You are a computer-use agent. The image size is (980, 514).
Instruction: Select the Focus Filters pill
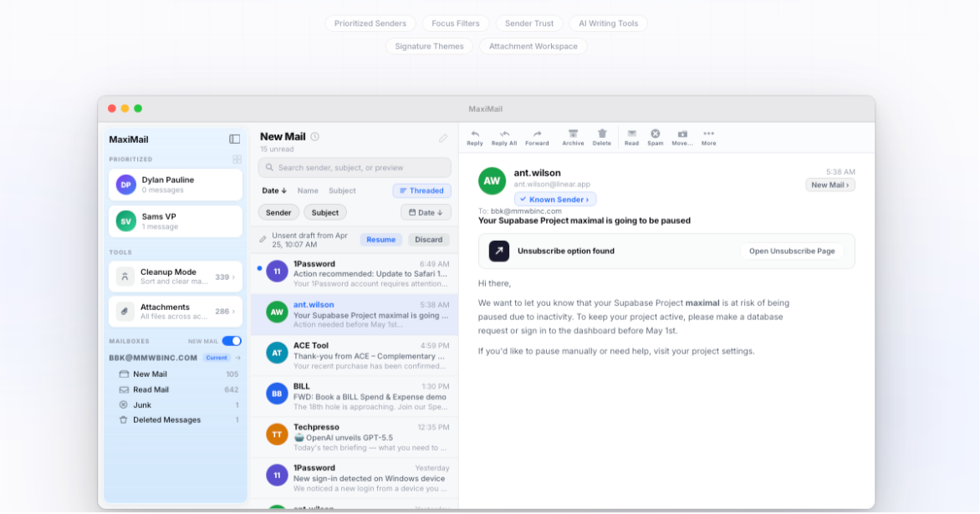(x=456, y=23)
